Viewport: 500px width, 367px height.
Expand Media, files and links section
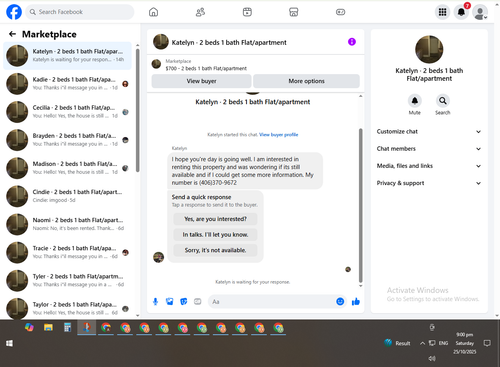(429, 166)
